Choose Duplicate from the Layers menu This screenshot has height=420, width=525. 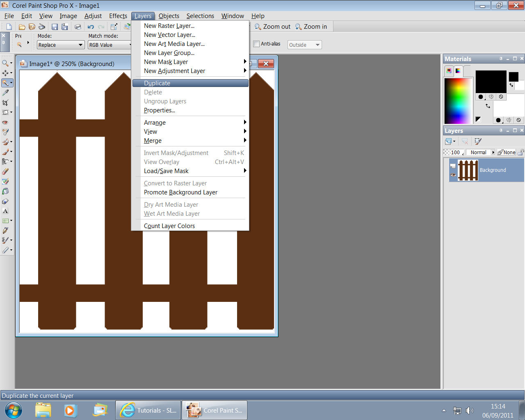click(157, 83)
